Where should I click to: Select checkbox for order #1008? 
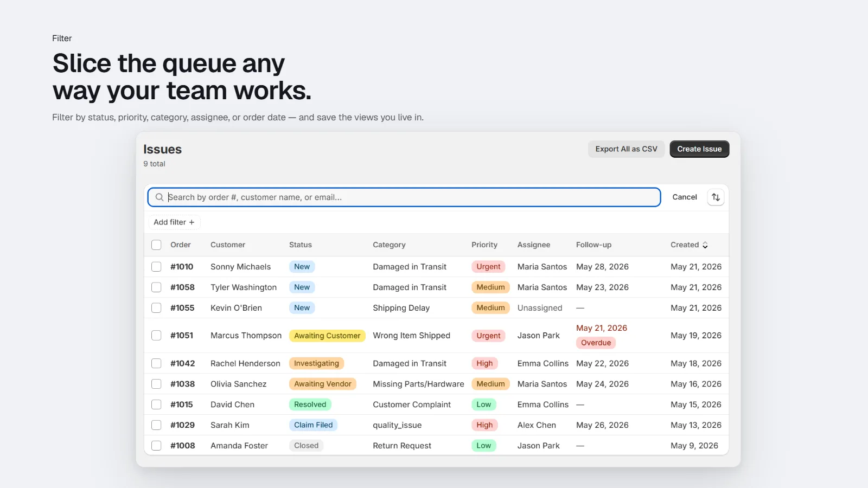(x=156, y=446)
